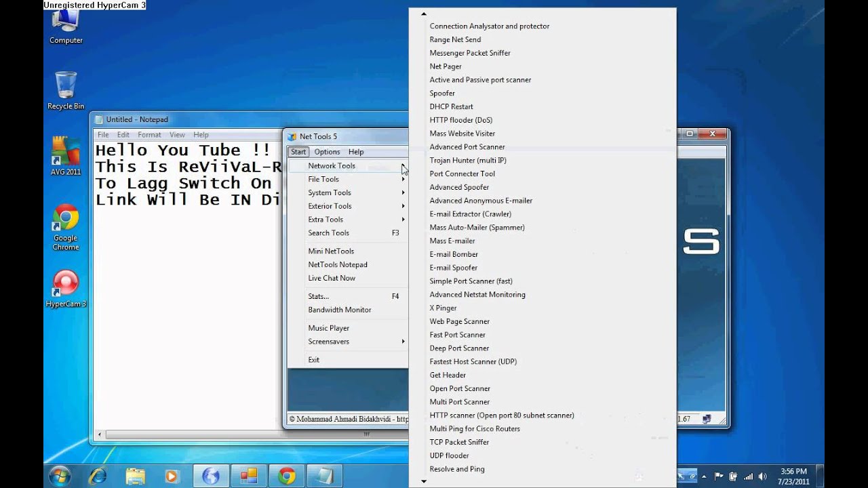Switch to the Net Tools taskbar button
The image size is (868, 488).
coord(249,476)
